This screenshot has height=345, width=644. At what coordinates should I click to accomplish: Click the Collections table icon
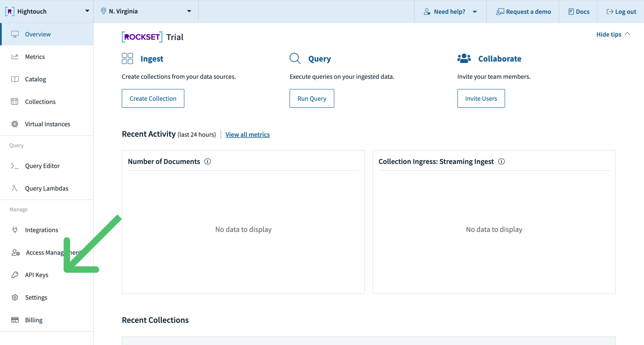pyautogui.click(x=15, y=102)
